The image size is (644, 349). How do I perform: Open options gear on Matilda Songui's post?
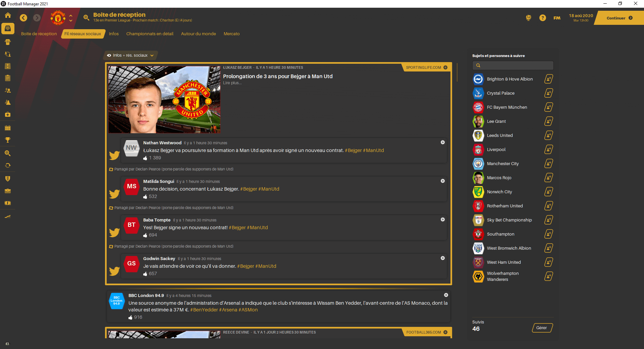[x=443, y=181]
